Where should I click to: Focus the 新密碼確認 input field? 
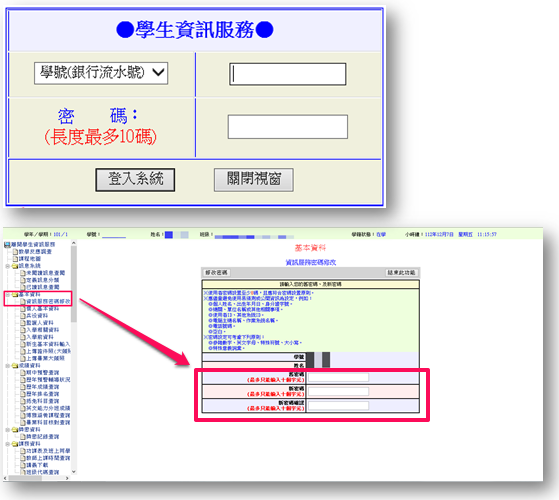point(338,406)
